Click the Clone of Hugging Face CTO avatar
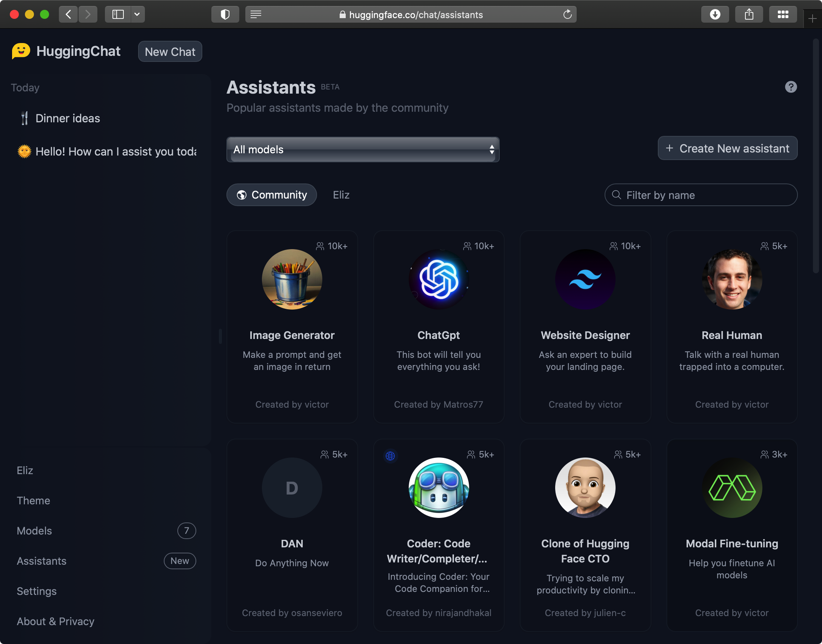The image size is (822, 644). [x=585, y=488]
